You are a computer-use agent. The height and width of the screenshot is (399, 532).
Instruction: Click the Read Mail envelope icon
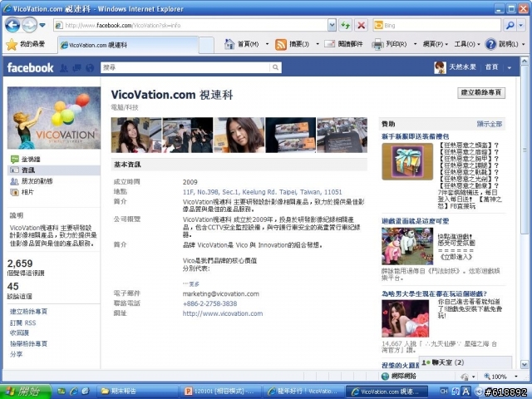pos(329,44)
